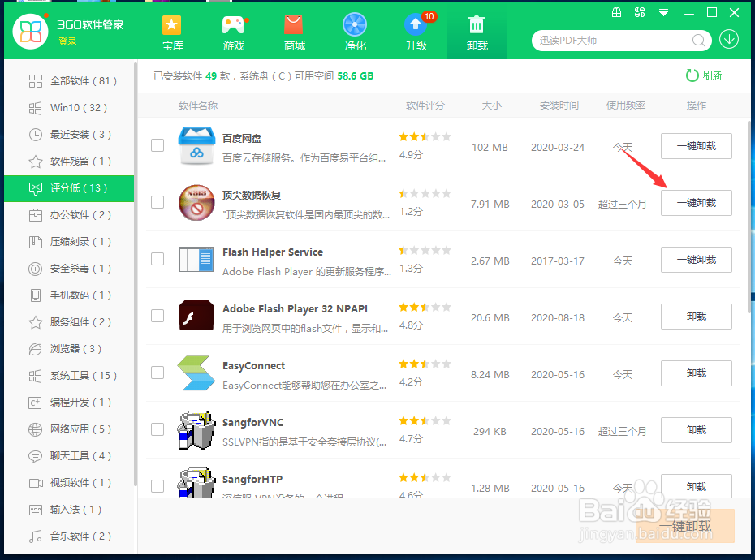
Task: Click the 视频软件 camera icon
Action: click(x=35, y=483)
